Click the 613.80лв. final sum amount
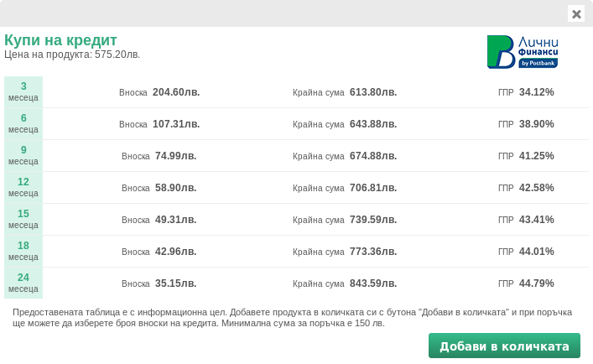The image size is (593, 364). point(373,92)
